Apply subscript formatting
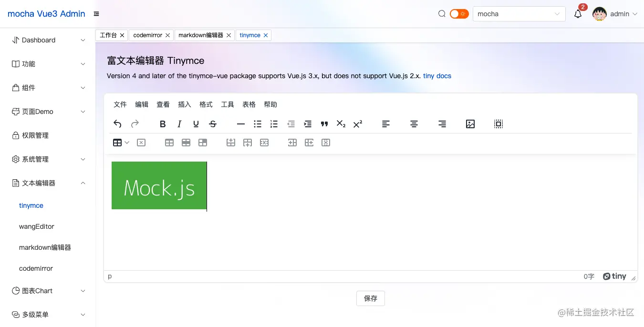The height and width of the screenshot is (327, 644). (341, 124)
